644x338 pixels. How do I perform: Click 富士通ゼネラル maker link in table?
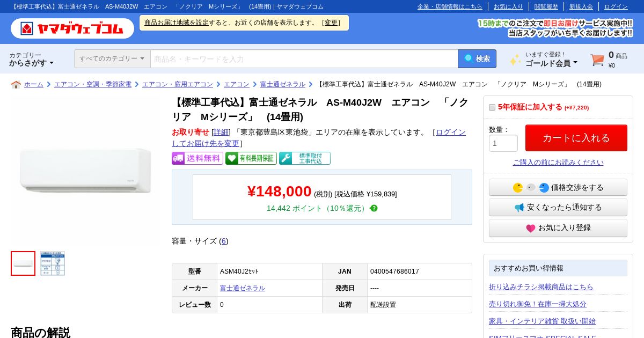243,288
